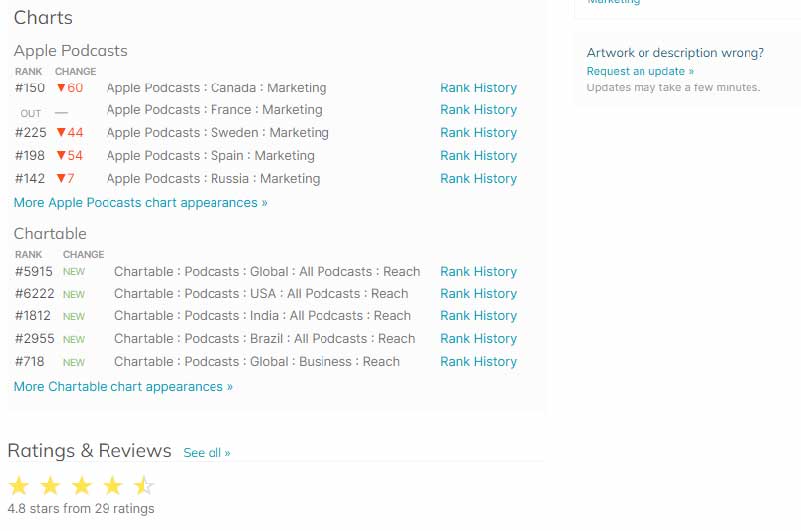801x531 pixels.
Task: Click the #5915 rank value
Action: (34, 272)
